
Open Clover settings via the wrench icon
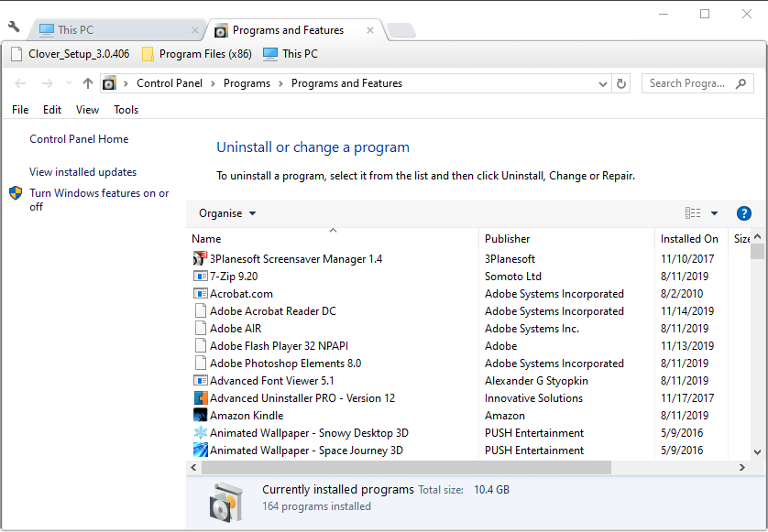(14, 27)
